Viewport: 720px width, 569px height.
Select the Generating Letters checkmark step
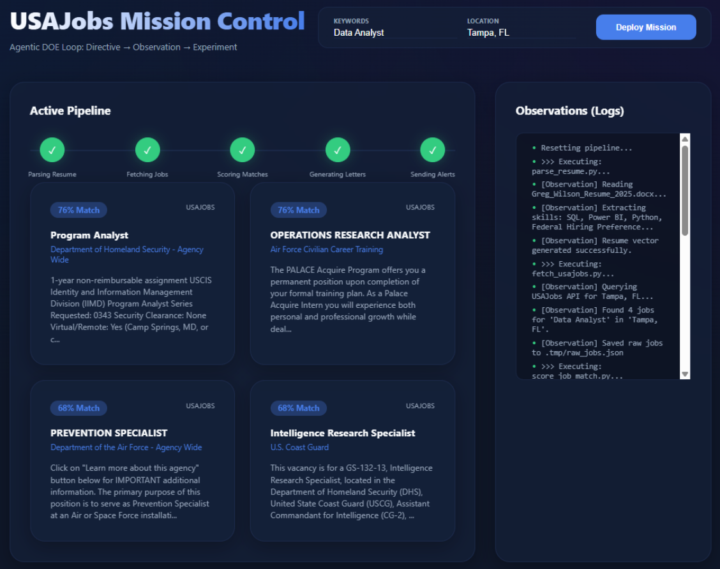(x=338, y=150)
